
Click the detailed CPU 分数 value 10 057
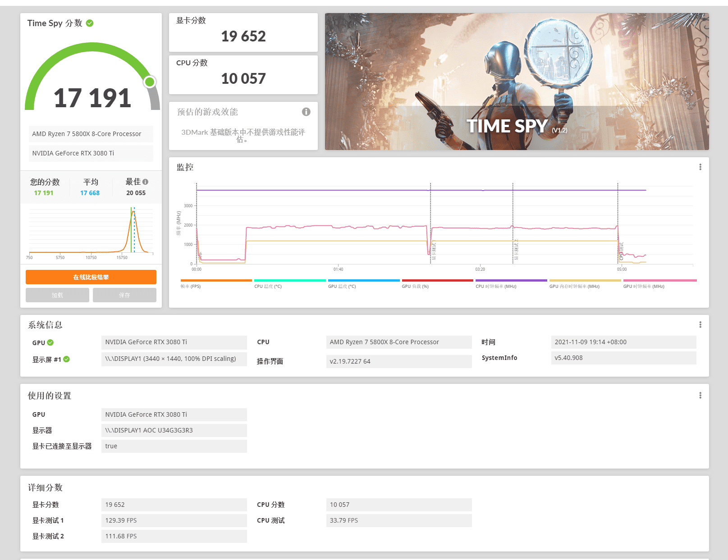tap(399, 505)
